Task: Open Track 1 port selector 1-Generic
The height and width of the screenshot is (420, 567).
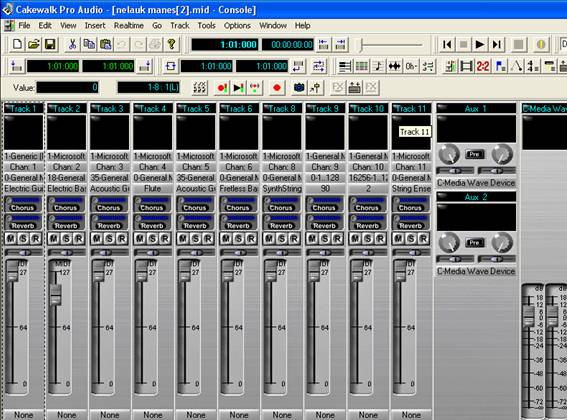Action: click(x=24, y=156)
